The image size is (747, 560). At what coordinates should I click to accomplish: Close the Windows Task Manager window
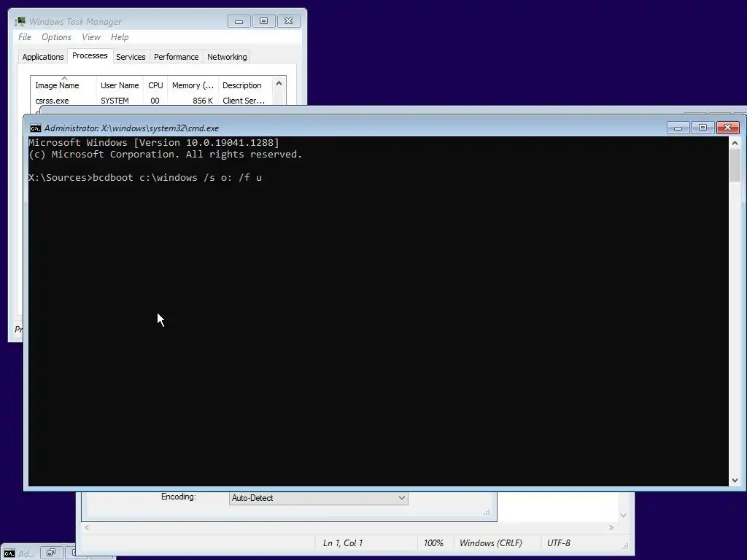tap(289, 21)
